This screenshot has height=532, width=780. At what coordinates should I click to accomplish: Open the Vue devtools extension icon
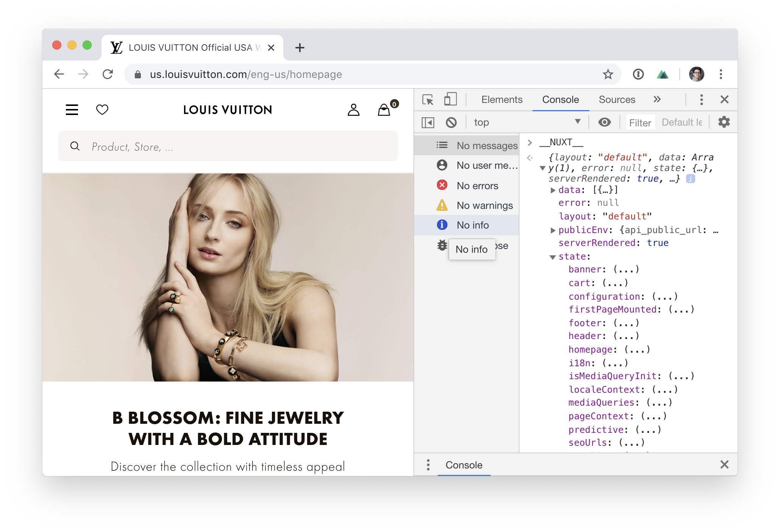pyautogui.click(x=663, y=74)
